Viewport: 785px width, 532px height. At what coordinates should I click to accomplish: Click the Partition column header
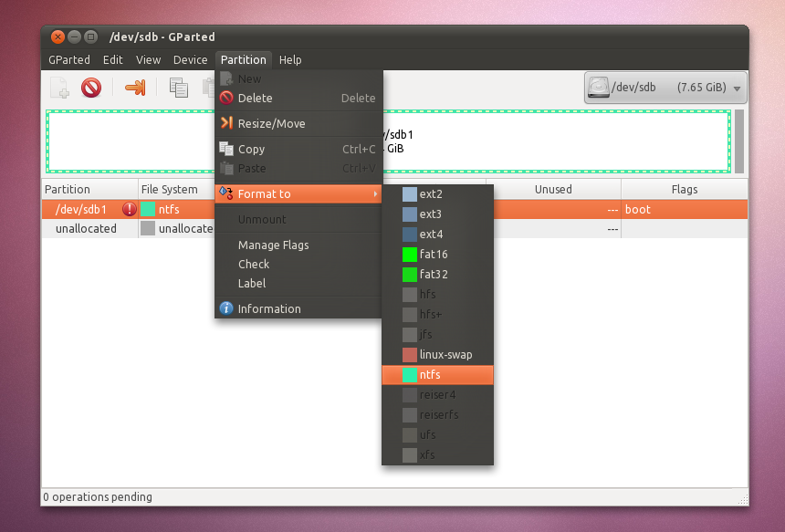coord(89,189)
